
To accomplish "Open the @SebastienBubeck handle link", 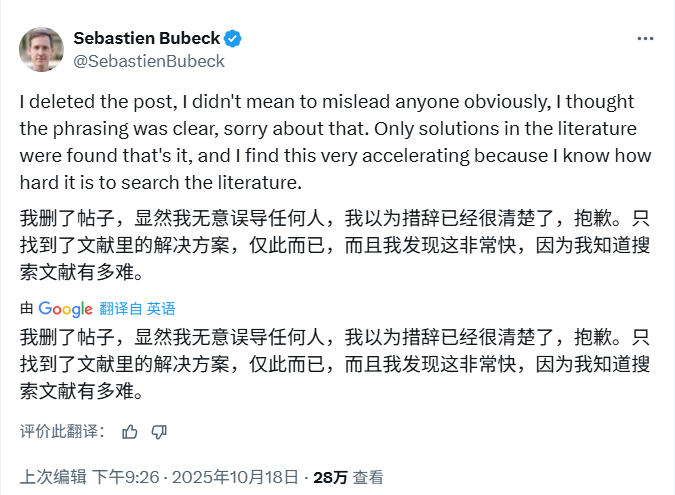I will click(149, 61).
